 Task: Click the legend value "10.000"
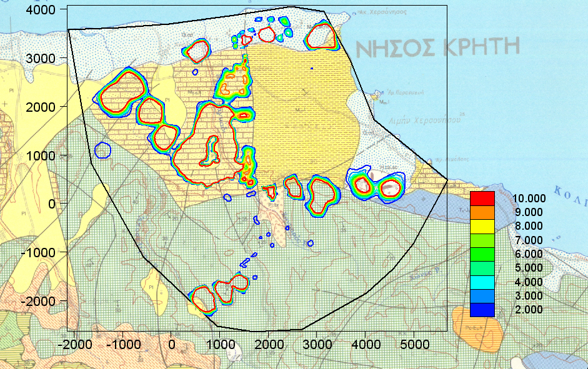point(529,199)
